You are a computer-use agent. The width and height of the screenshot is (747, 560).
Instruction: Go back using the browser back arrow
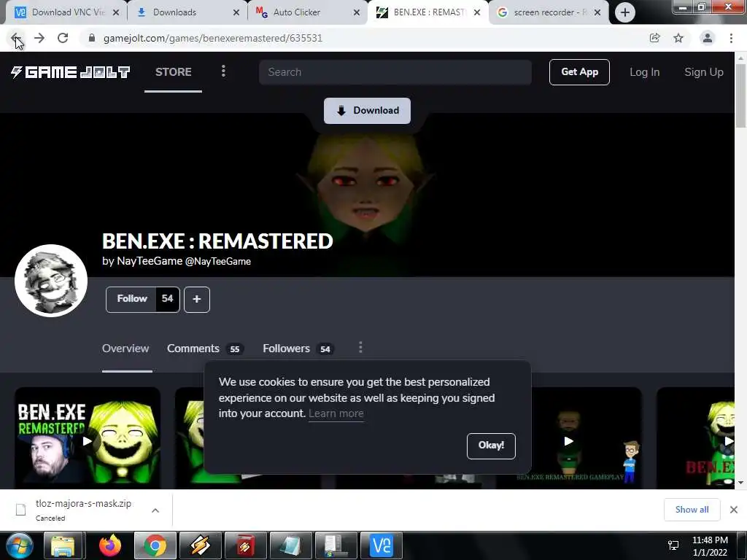pyautogui.click(x=15, y=38)
